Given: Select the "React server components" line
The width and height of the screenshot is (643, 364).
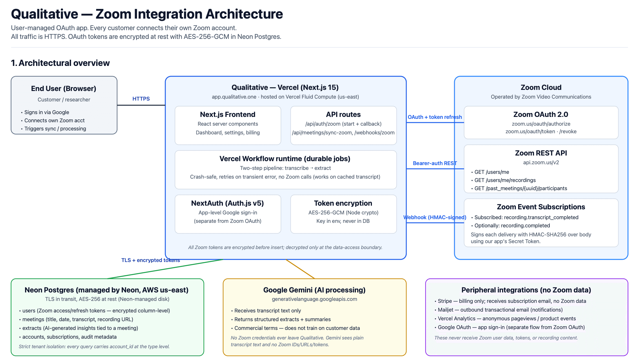Looking at the screenshot, I should pyautogui.click(x=228, y=124).
